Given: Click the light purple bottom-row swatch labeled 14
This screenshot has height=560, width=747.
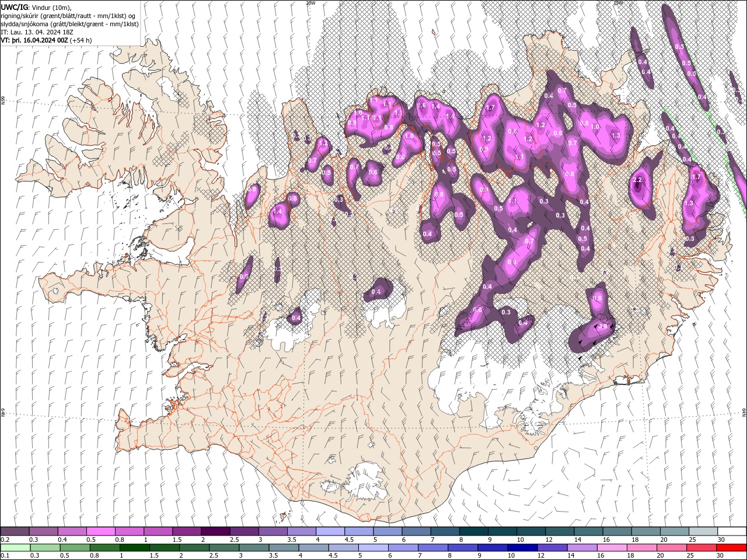Looking at the screenshot, I should [582, 548].
